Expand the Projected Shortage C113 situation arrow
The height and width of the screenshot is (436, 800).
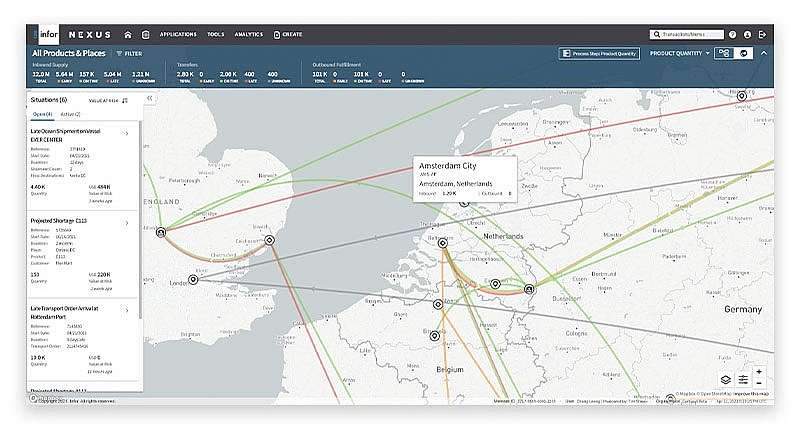127,223
